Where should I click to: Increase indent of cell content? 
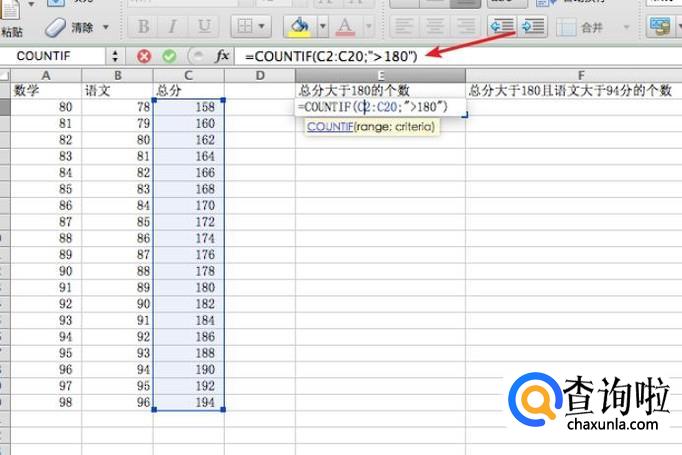[x=532, y=25]
